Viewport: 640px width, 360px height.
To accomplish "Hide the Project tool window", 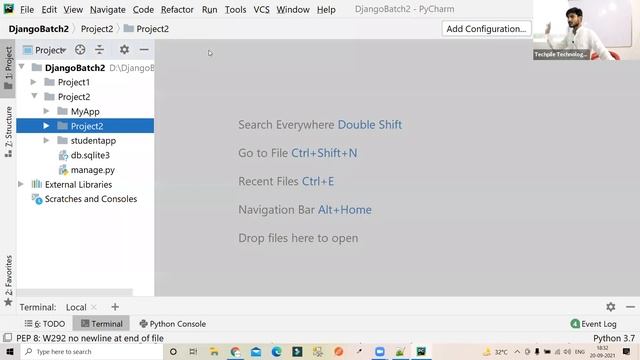I will tap(144, 50).
